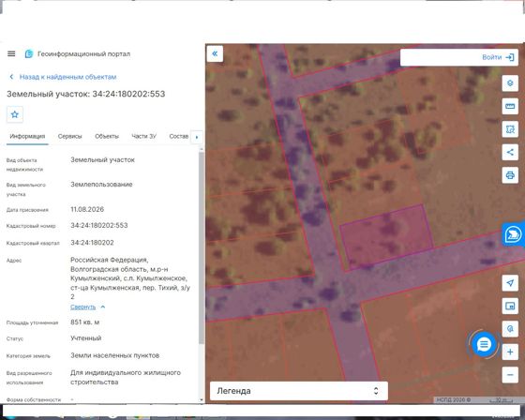Image resolution: width=525 pixels, height=420 pixels.
Task: Zoom out using the minus button
Action: pyautogui.click(x=510, y=375)
